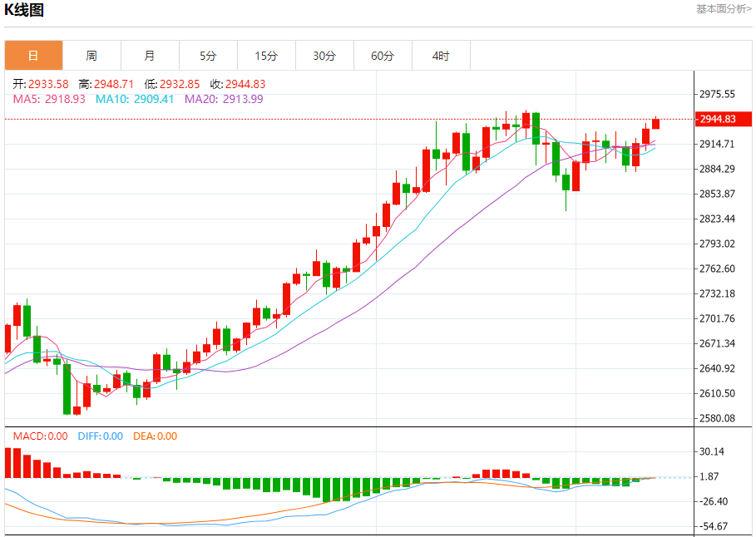This screenshot has height=537, width=756.
Task: Select the 日 daily chart tab
Action: pos(34,56)
